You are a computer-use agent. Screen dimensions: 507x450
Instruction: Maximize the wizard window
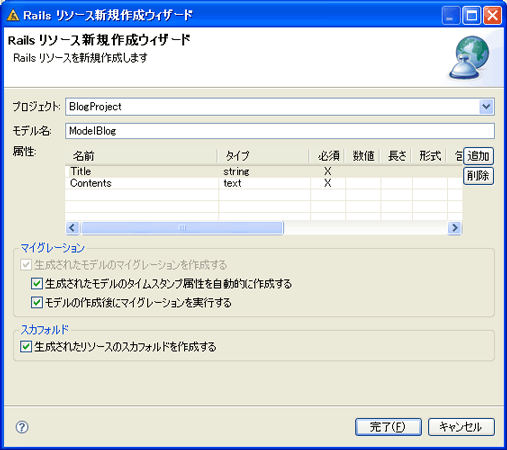471,15
